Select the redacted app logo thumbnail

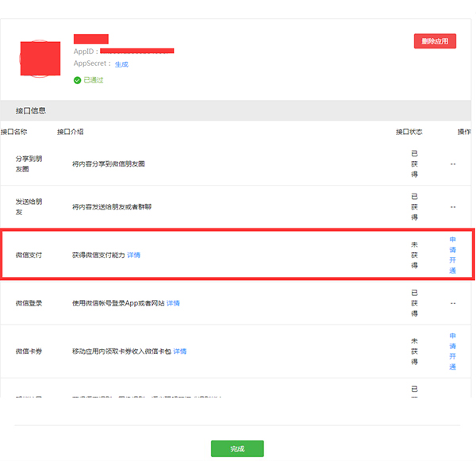click(x=39, y=58)
